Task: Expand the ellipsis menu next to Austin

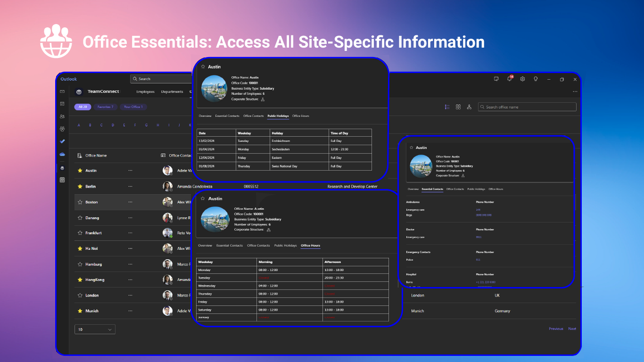Action: click(131, 170)
